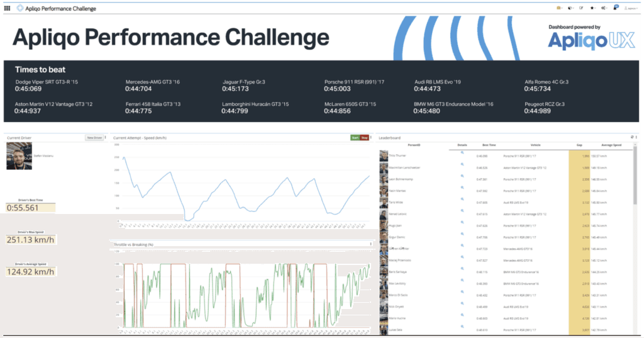Open details magnifier for Max Levitskiy
This screenshot has height=338, width=644.
(x=462, y=280)
